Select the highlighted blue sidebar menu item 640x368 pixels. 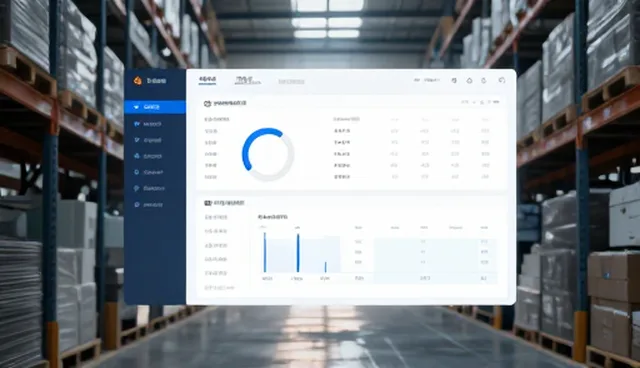tap(155, 107)
